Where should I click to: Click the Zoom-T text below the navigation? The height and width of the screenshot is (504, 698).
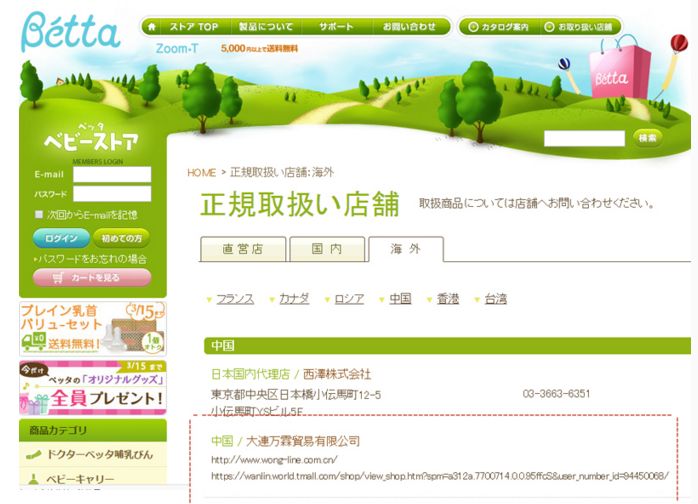(177, 49)
